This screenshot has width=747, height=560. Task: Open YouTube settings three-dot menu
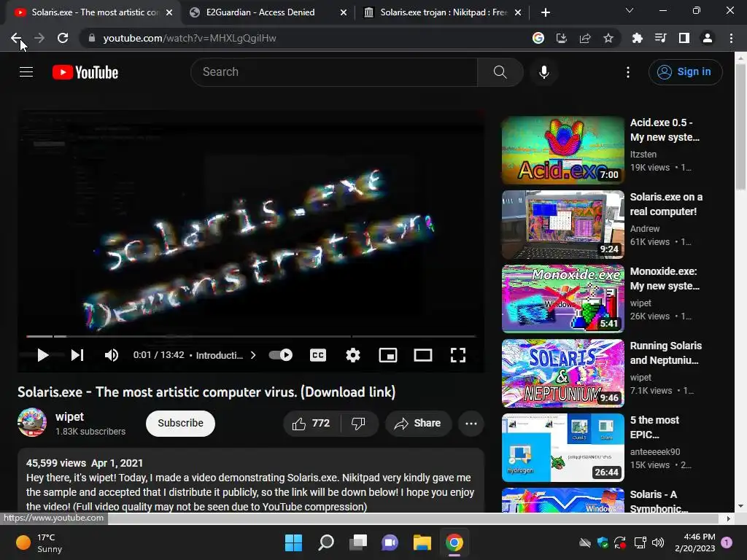[628, 72]
